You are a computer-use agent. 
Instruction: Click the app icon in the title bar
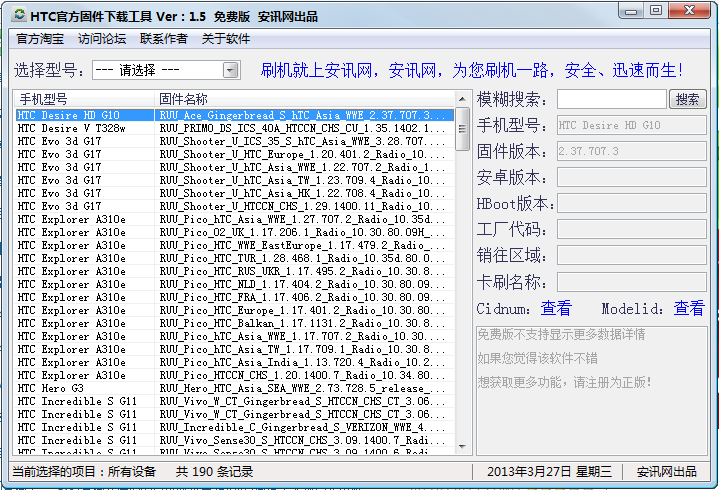[19, 15]
